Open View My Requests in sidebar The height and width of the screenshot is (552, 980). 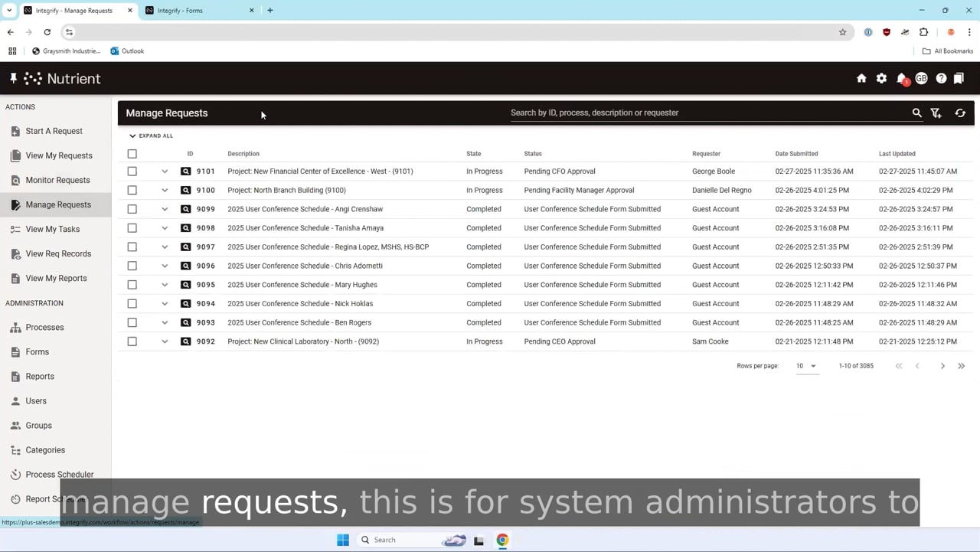coord(58,155)
